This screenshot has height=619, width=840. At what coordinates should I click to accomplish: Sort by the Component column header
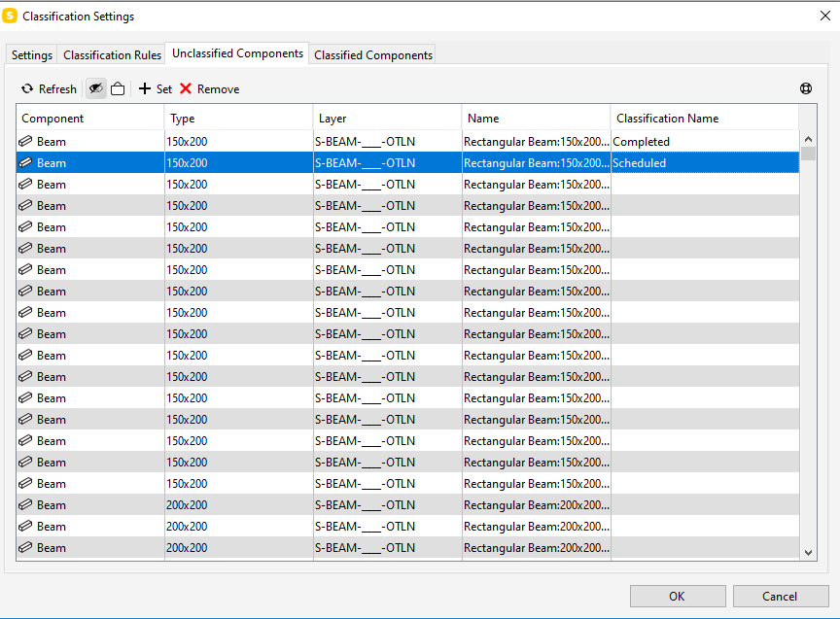pyautogui.click(x=90, y=119)
